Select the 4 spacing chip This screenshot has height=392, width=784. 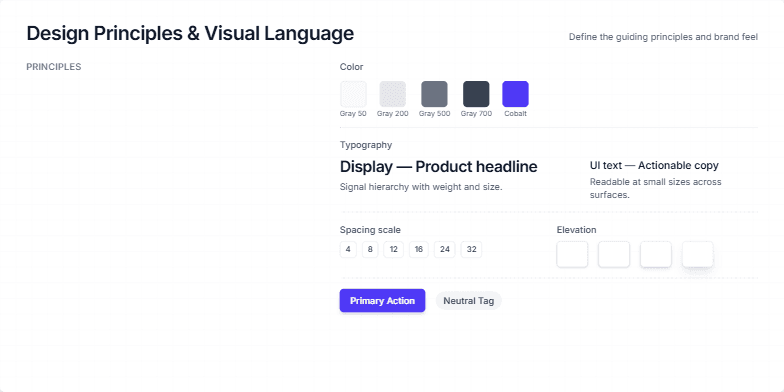348,250
